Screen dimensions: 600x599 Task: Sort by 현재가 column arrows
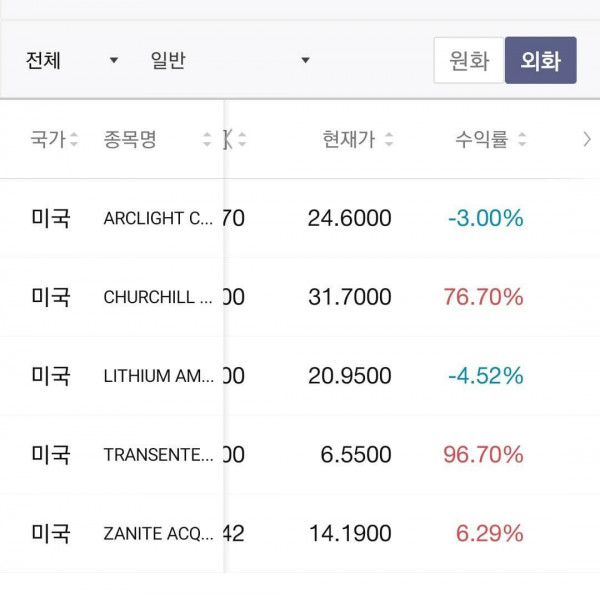[389, 139]
